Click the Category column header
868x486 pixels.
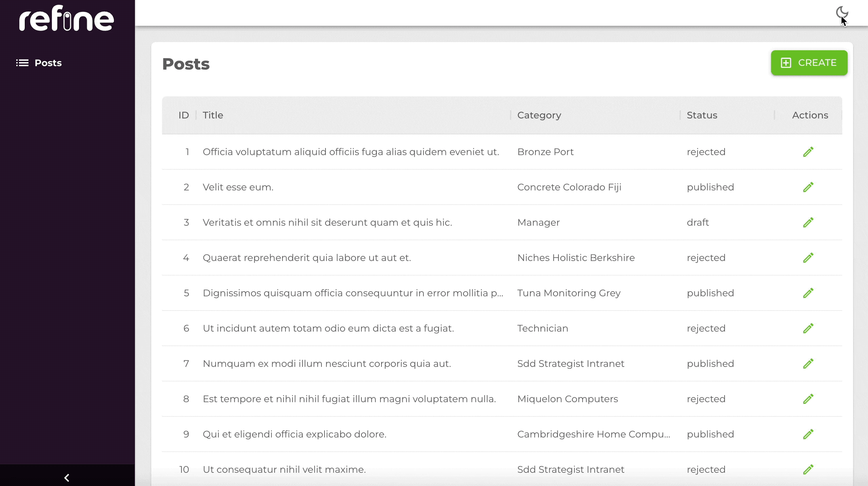coord(539,115)
